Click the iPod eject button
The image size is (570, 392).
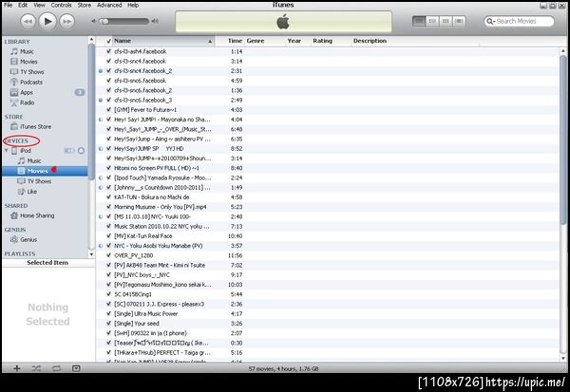pyautogui.click(x=81, y=150)
